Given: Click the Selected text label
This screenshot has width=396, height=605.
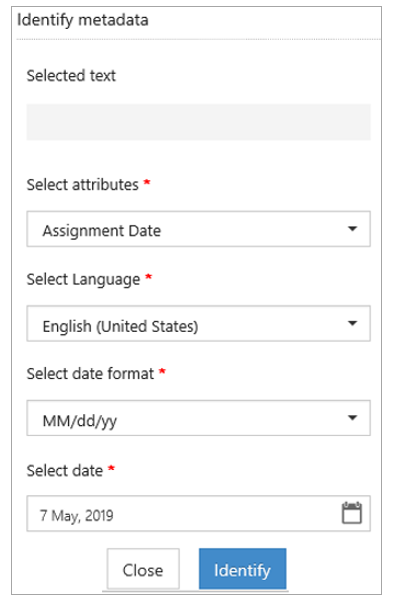Looking at the screenshot, I should tap(71, 76).
